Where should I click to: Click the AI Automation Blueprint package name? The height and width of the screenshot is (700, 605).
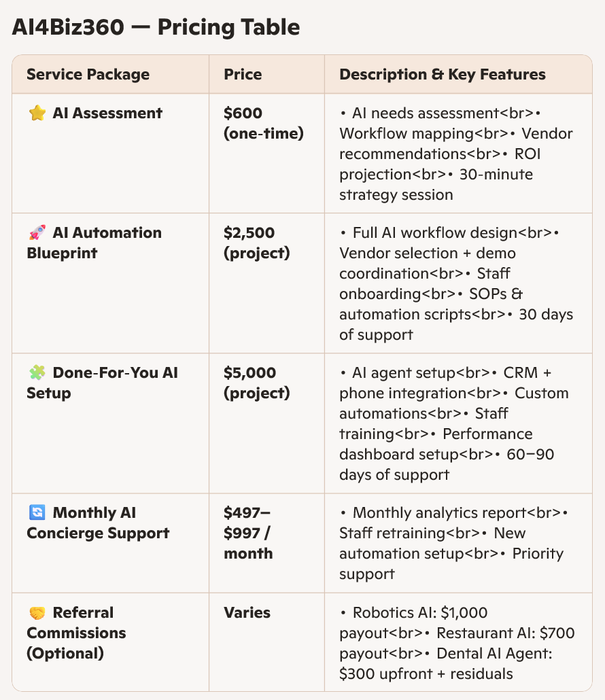95,243
